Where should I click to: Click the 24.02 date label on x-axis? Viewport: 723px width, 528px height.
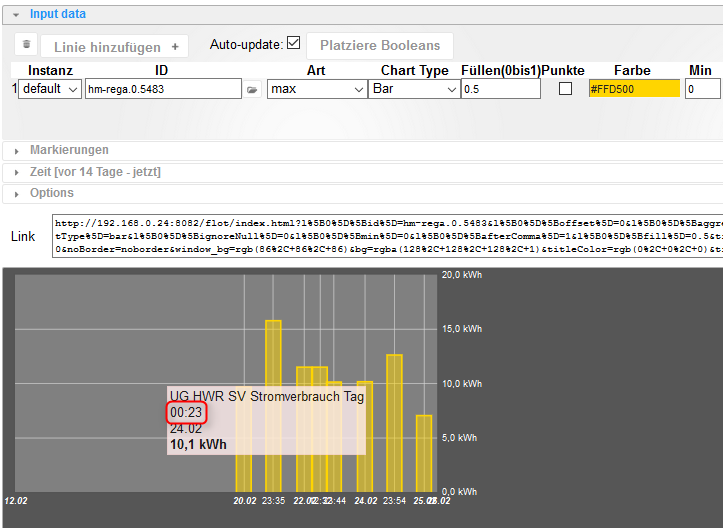366,501
